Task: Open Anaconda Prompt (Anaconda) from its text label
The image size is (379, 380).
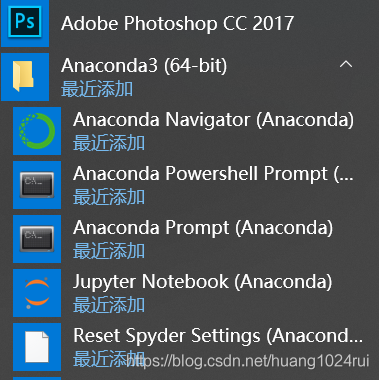Action: (203, 227)
